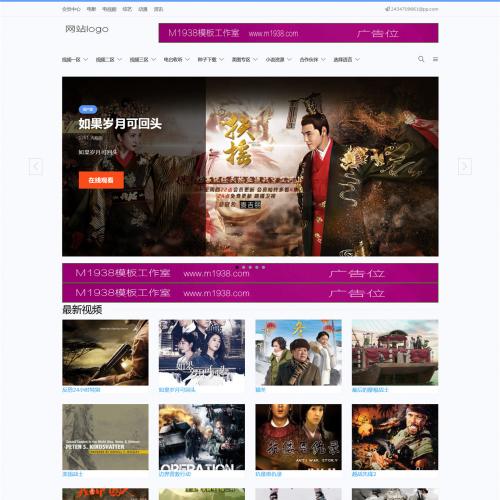Expand the 选择语言 language dropdown
The image size is (500, 500).
coord(347,60)
